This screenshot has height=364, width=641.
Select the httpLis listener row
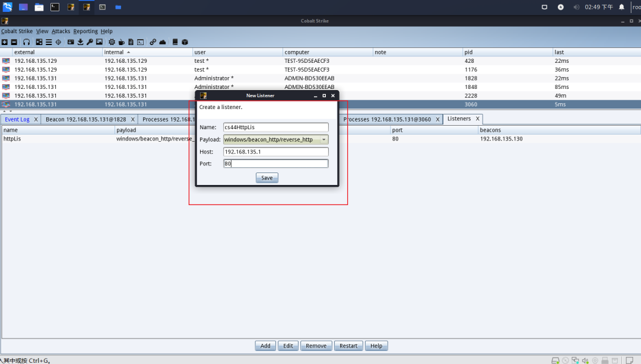click(x=320, y=139)
